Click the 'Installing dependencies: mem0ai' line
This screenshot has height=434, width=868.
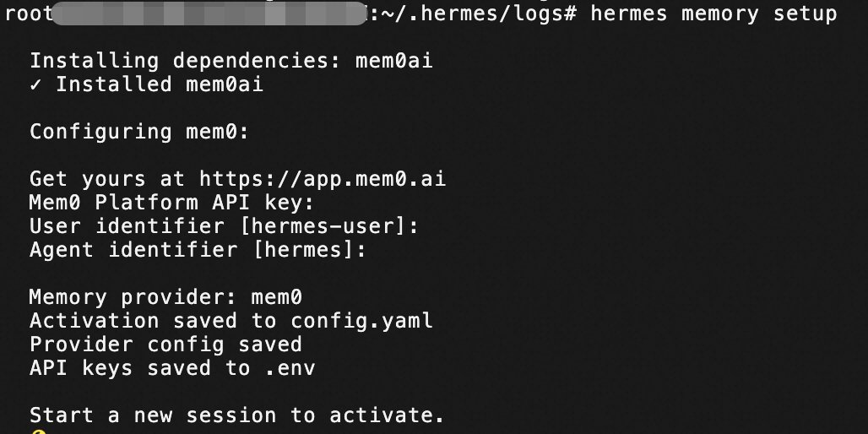click(x=231, y=61)
